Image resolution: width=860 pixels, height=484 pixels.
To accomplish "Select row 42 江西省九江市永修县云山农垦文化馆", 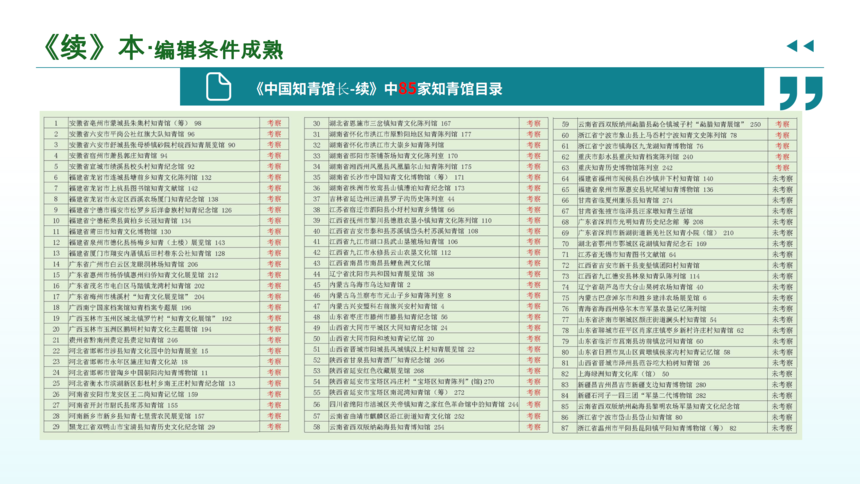I will pos(426,252).
